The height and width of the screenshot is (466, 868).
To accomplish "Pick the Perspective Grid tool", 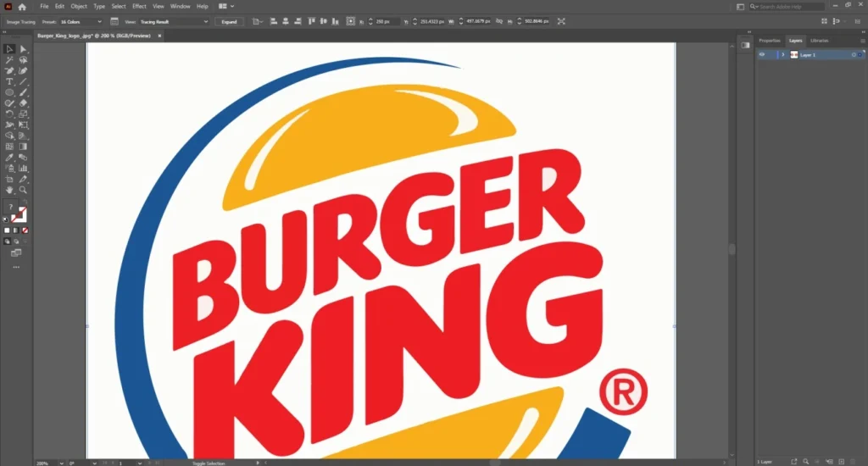I will (x=23, y=136).
